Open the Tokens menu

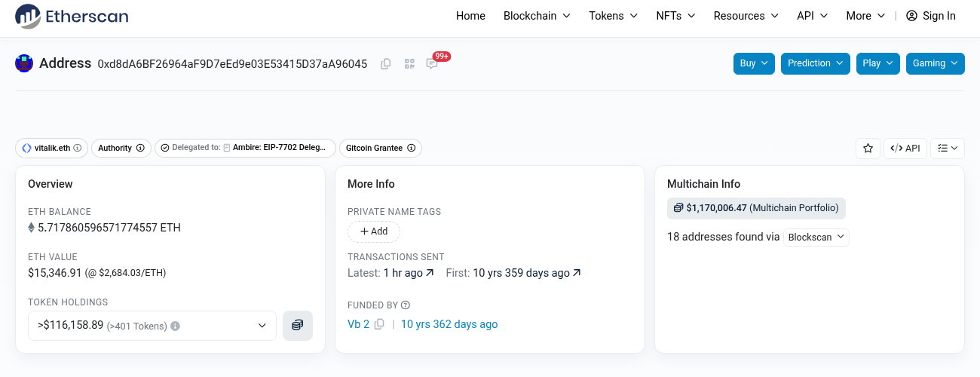[x=614, y=16]
